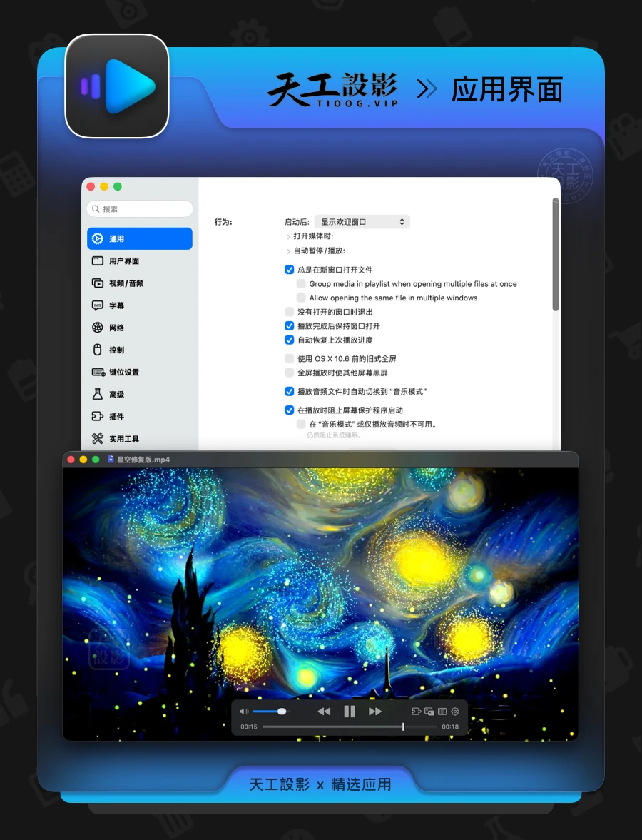Expand 打开媒体时 disclosure arrow
Screen dimensions: 642x840
pyautogui.click(x=289, y=236)
